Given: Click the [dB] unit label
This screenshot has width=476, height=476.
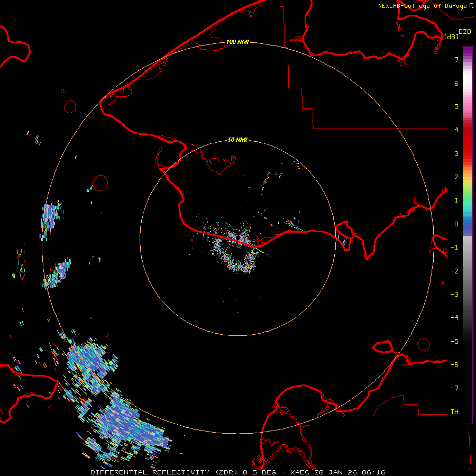Looking at the screenshot, I should 452,36.
